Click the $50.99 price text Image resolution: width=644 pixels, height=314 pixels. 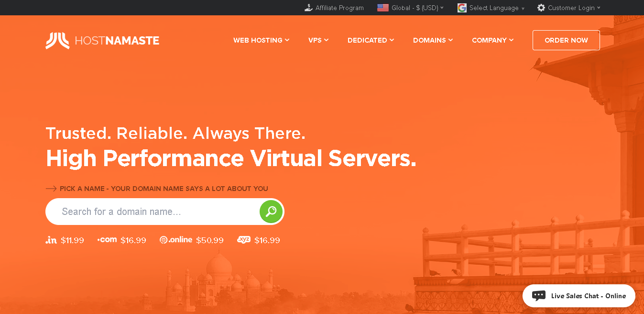pos(210,240)
